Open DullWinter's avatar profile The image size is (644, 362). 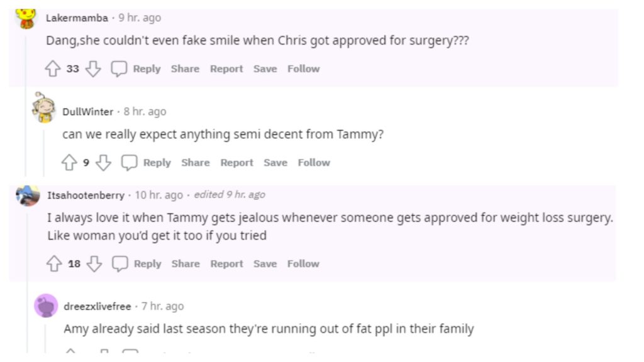[44, 108]
